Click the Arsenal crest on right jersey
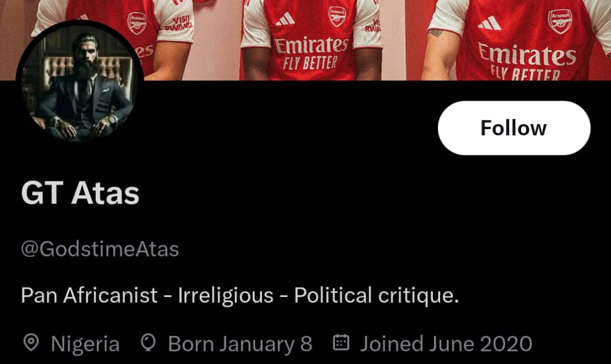This screenshot has height=364, width=611. tap(560, 21)
